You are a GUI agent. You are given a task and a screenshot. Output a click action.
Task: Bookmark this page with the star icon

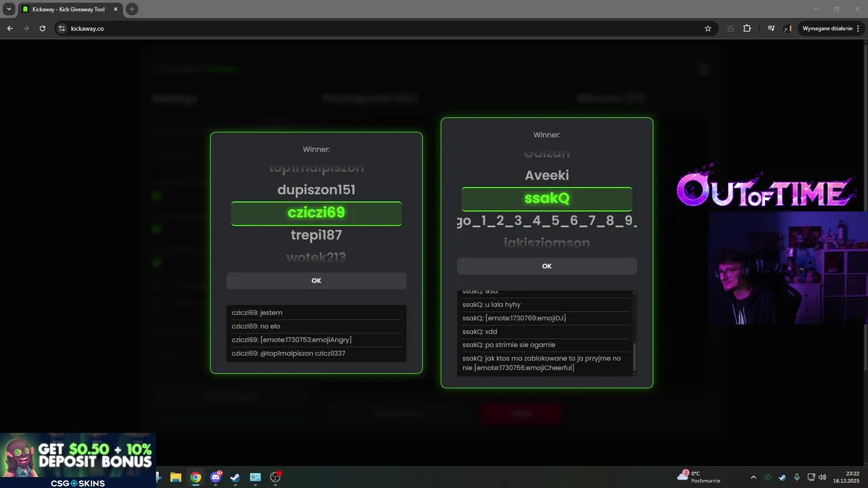click(x=708, y=28)
